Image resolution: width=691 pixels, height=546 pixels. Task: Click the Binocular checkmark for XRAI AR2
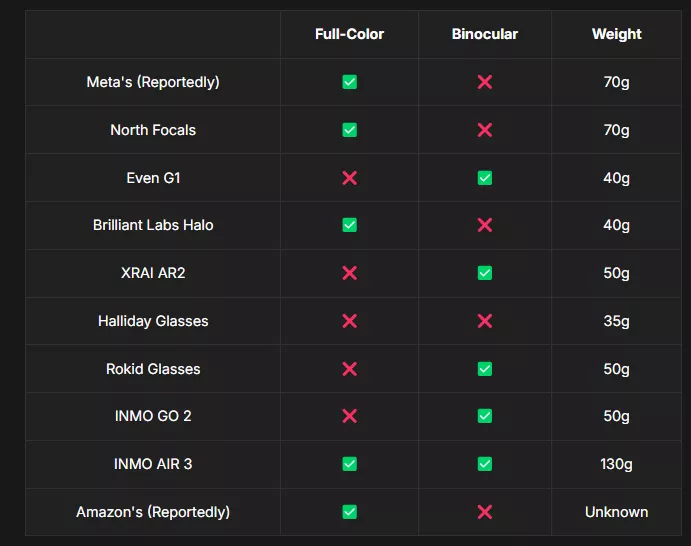tap(485, 273)
